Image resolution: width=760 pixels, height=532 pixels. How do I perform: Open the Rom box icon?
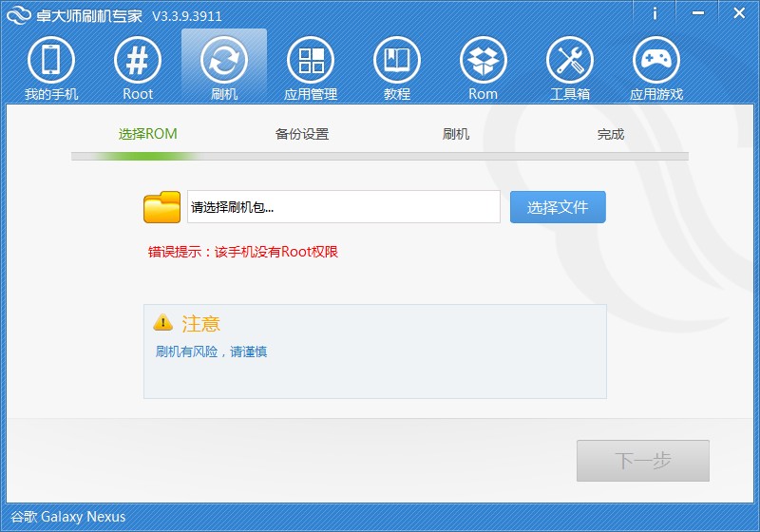(484, 60)
